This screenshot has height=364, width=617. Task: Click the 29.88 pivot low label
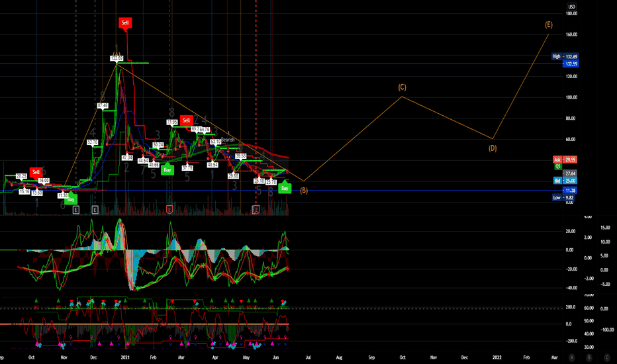[x=233, y=176]
